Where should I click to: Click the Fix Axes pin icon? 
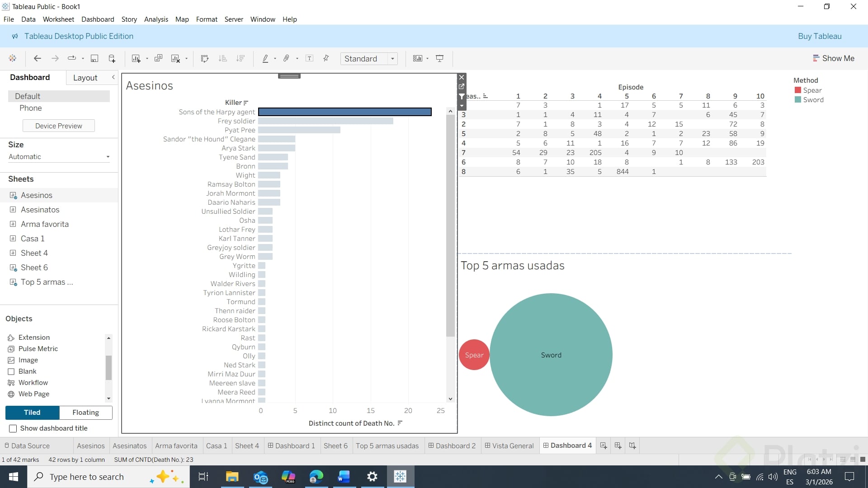pos(326,58)
